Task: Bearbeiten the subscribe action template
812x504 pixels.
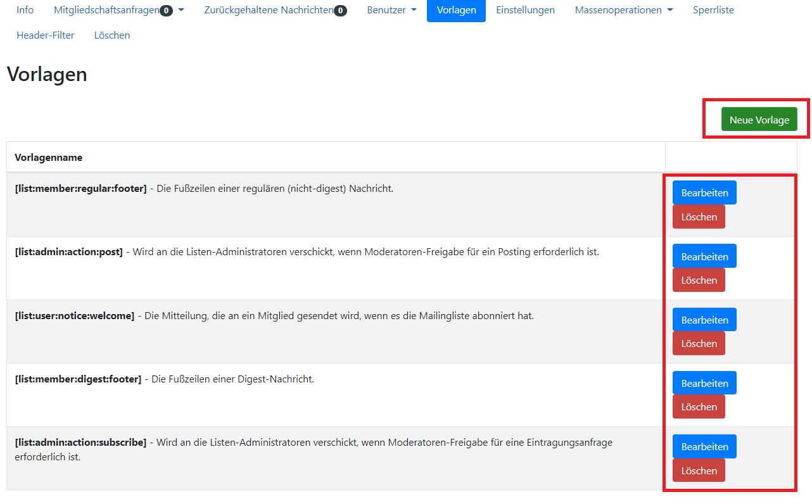Action: click(x=704, y=446)
